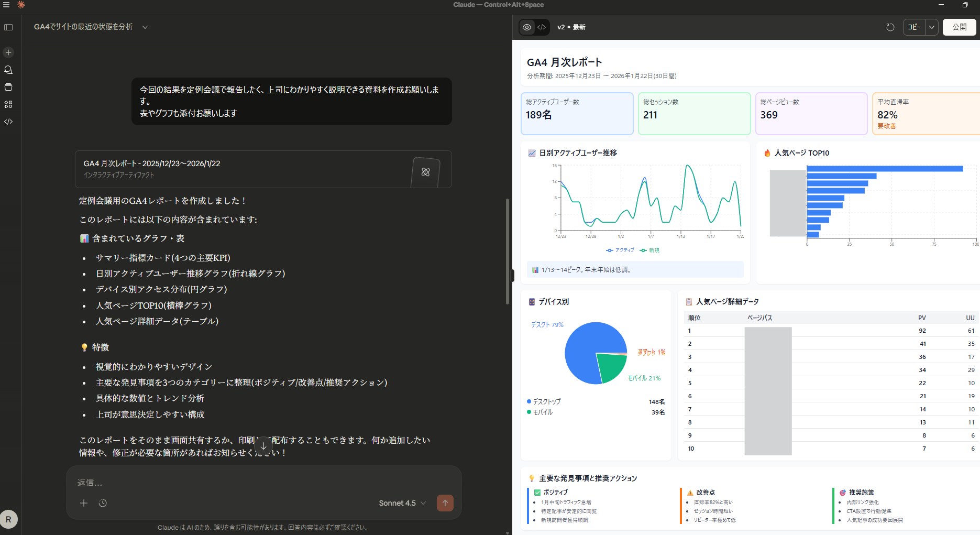
Task: Click the 1/13〜14ピーク note below chart
Action: [x=635, y=270]
